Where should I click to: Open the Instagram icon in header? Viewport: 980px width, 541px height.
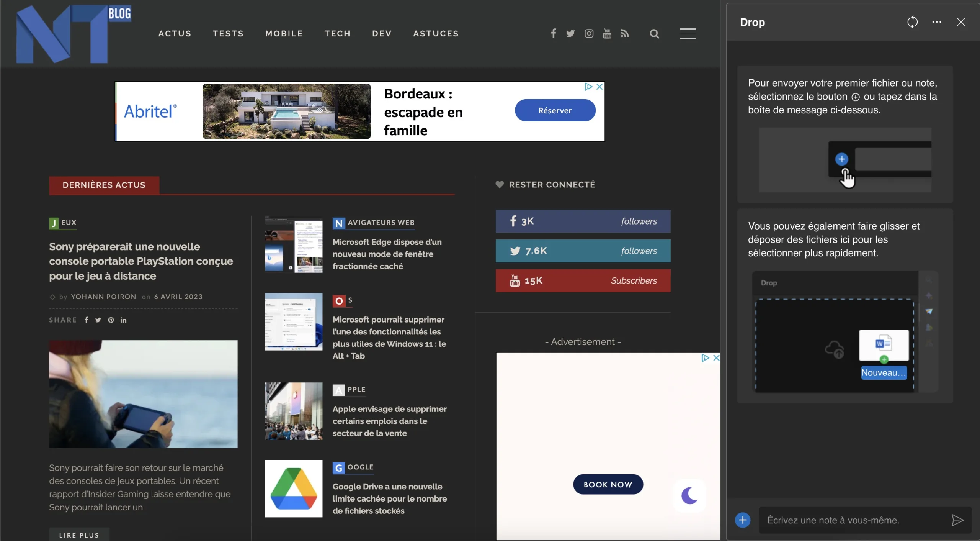(589, 34)
